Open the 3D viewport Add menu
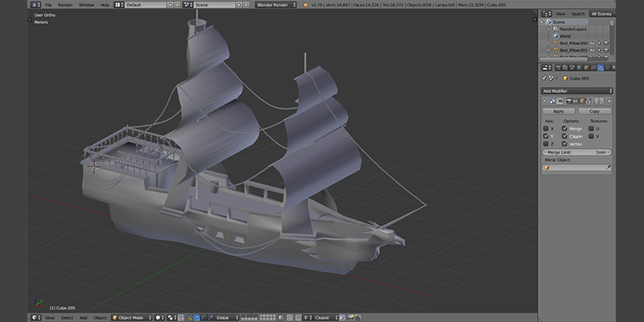Screen dimensions: 644x322 point(84,317)
